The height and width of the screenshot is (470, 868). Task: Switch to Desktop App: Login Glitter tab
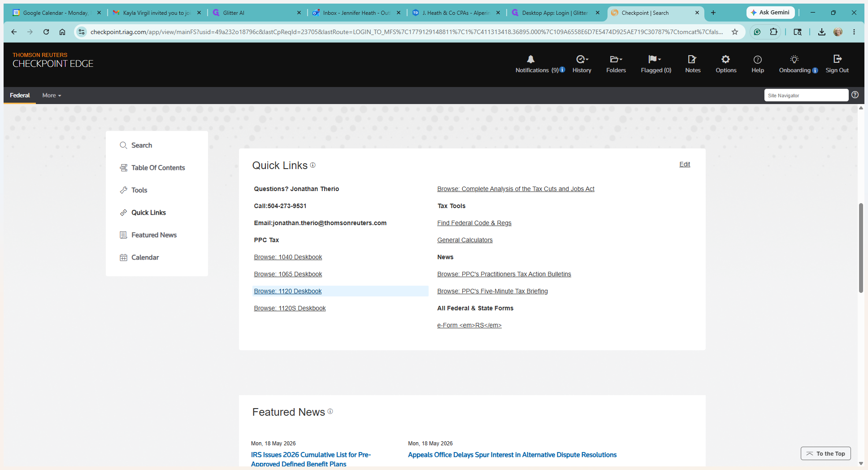pos(555,13)
